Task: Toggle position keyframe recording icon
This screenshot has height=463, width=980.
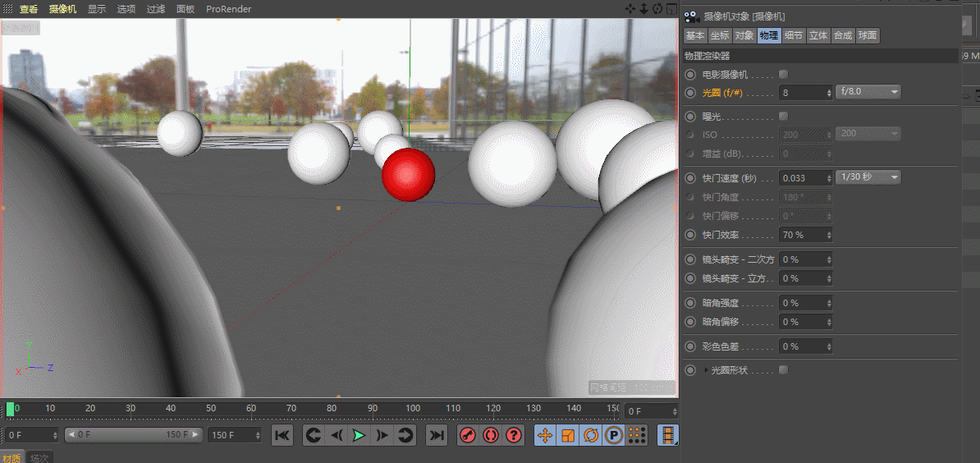Action: pyautogui.click(x=544, y=436)
